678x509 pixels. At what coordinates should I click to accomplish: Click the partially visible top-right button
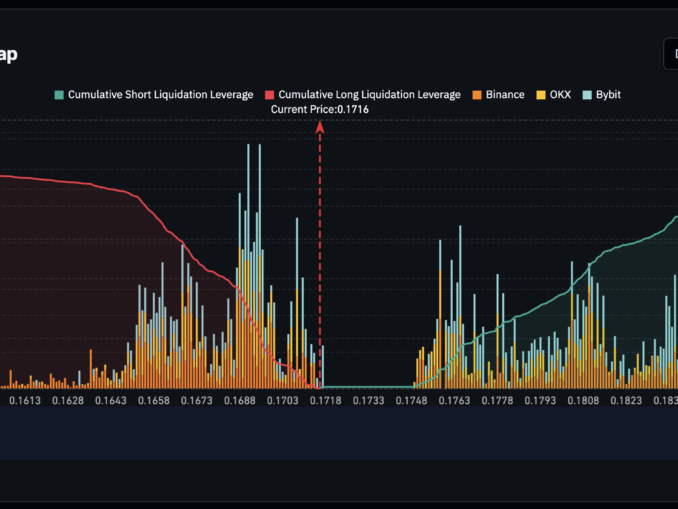pos(671,54)
